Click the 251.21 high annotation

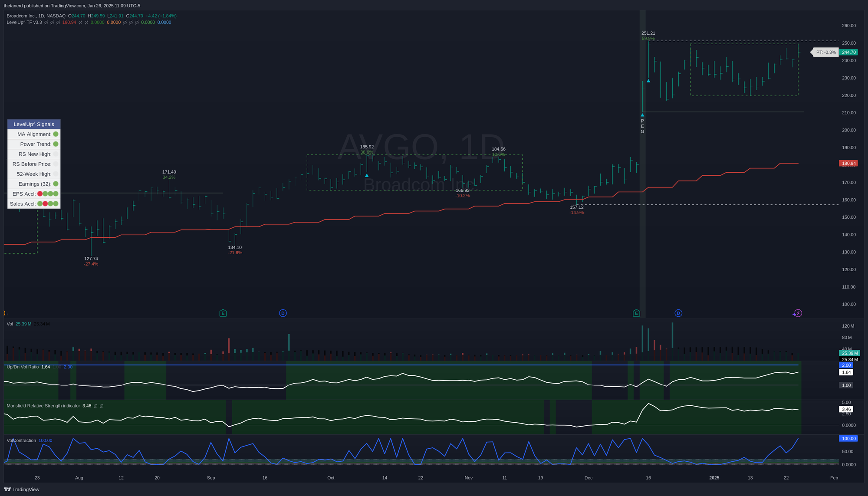click(x=648, y=33)
